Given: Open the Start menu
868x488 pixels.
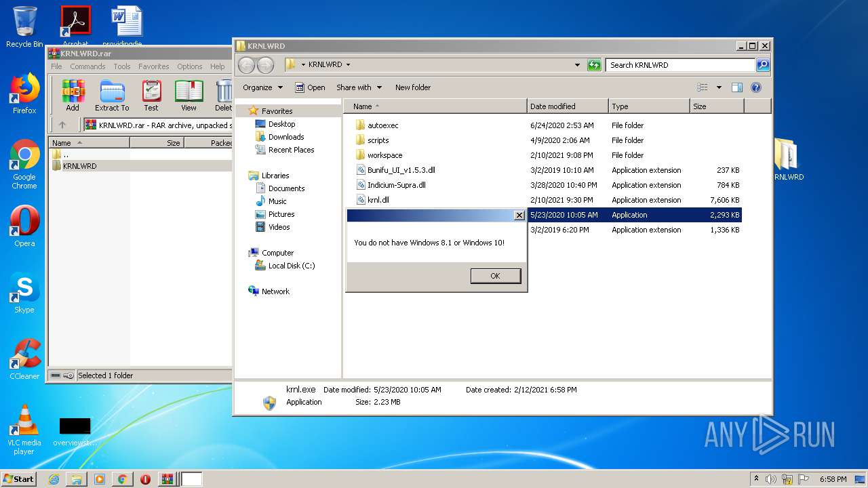Looking at the screenshot, I should tap(19, 479).
